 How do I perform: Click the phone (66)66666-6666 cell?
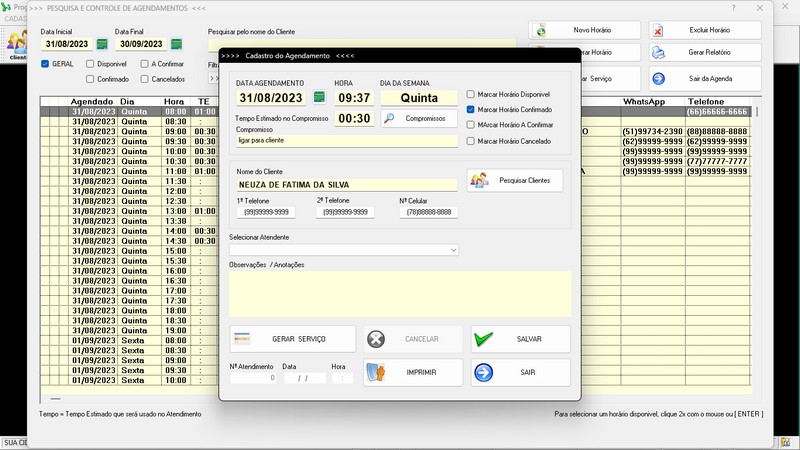coord(717,112)
